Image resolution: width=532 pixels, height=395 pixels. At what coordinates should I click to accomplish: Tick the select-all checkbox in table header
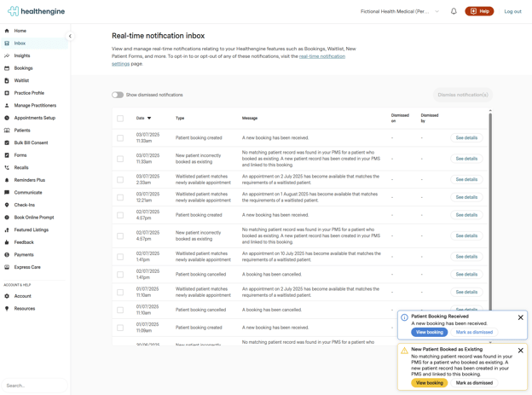pyautogui.click(x=120, y=119)
